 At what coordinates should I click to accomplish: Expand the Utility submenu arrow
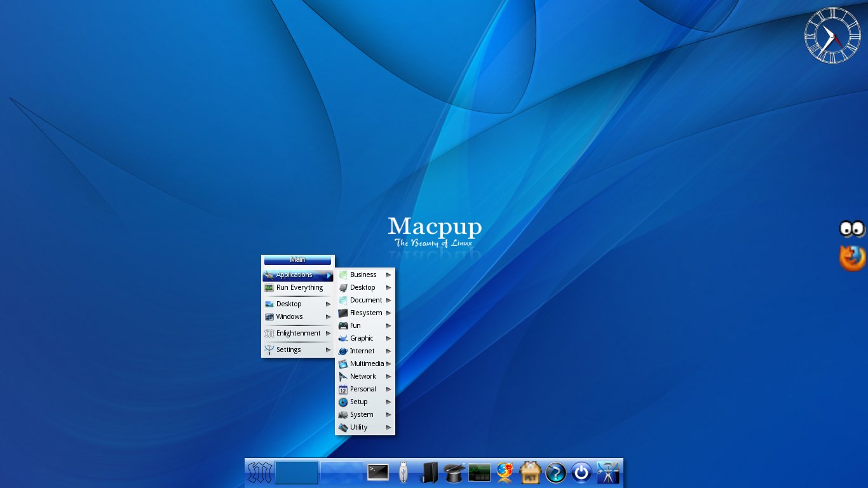point(389,428)
